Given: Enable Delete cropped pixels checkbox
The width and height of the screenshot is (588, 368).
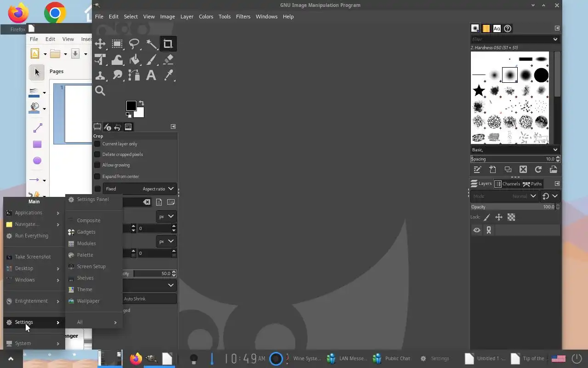Looking at the screenshot, I should click(x=97, y=155).
